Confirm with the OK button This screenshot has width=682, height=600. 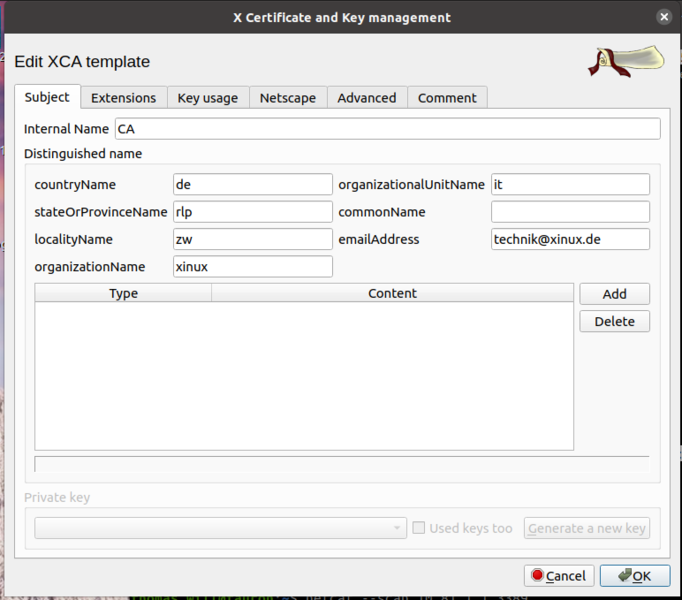635,575
